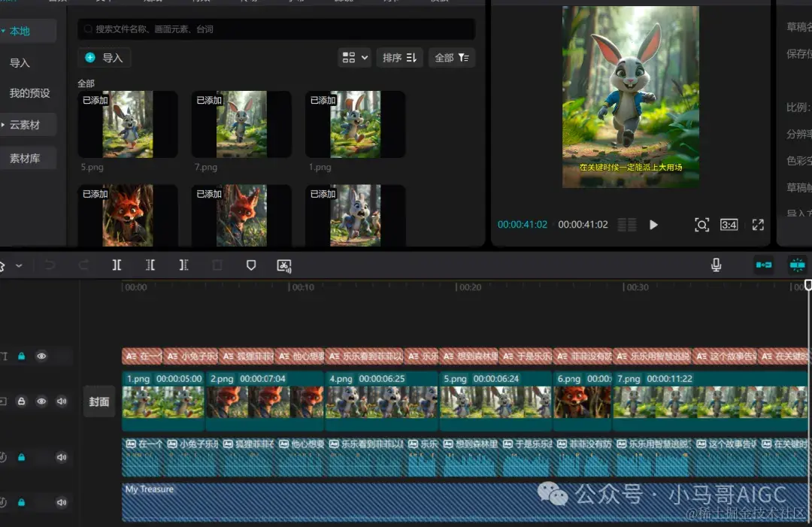Select subtitle clip 狐狸菲菲 on text track
812x527 pixels.
pyautogui.click(x=247, y=356)
